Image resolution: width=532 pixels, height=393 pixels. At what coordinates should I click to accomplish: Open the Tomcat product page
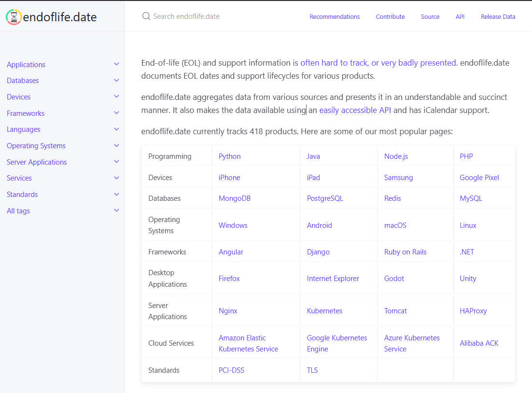(395, 311)
